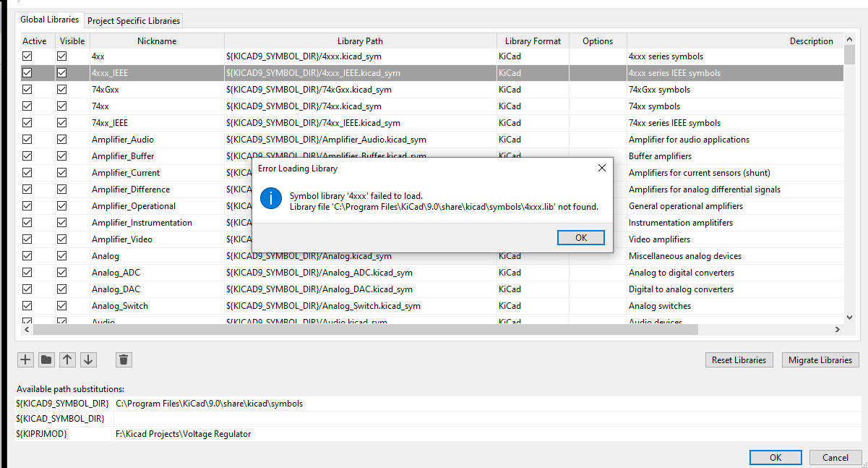Click Cancel at the dialog bottom
Screen dimensions: 868x468
(x=835, y=457)
